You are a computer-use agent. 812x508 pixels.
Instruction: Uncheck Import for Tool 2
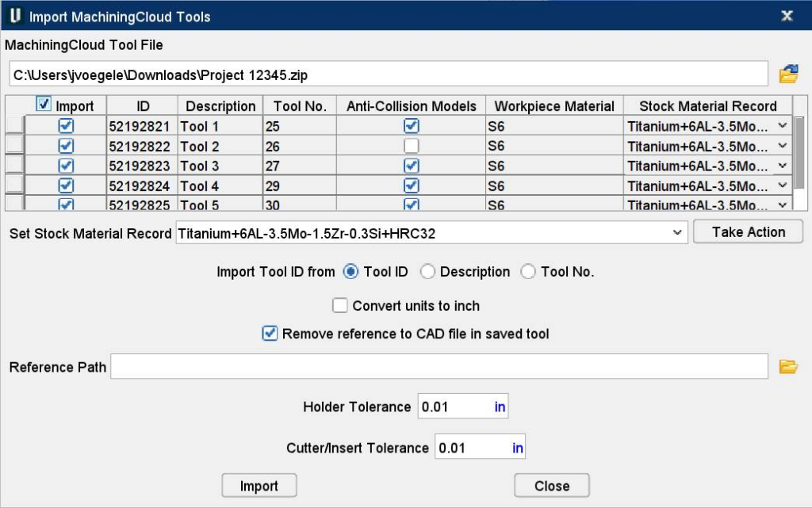[66, 146]
